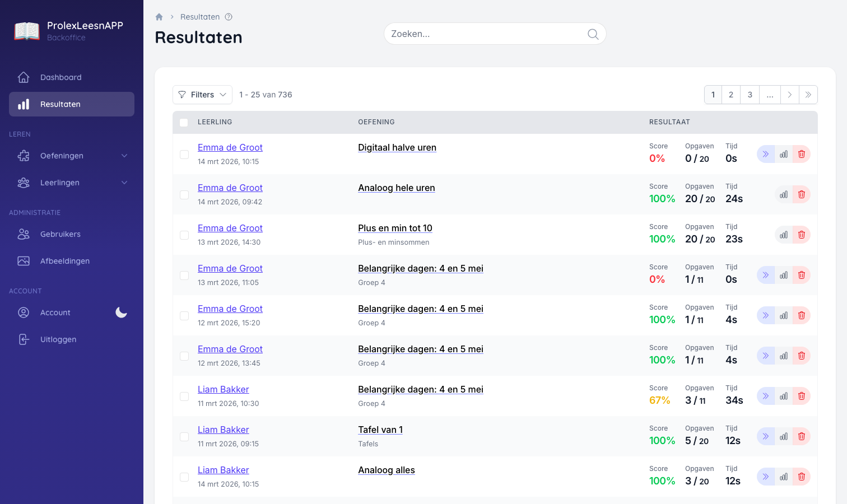Click in the Zoeken search field

point(485,34)
